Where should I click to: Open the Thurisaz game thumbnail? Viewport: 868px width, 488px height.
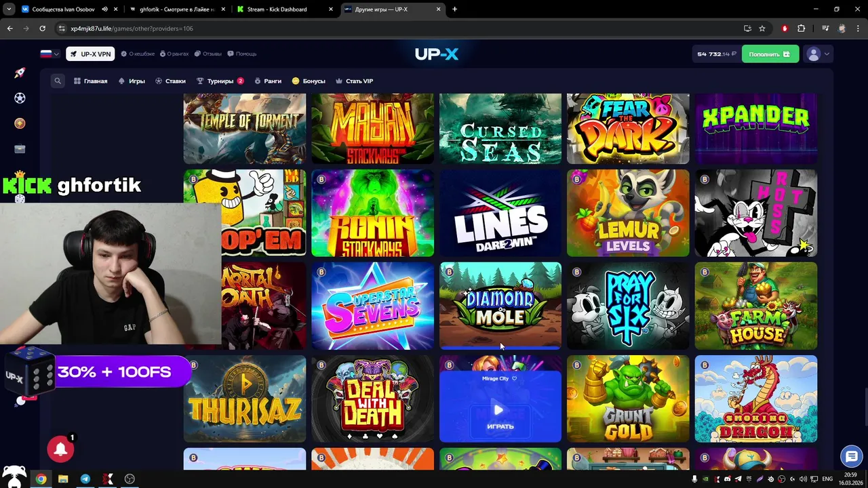[245, 399]
